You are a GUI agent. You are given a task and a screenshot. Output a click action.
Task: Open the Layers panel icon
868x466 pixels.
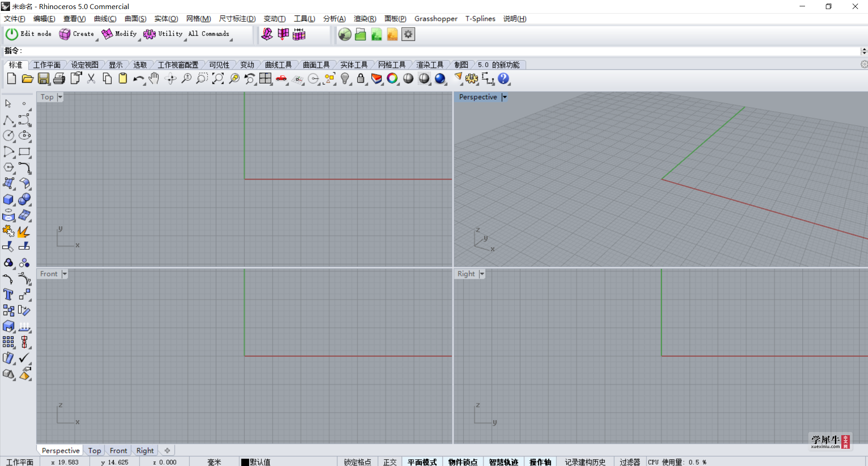[x=376, y=79]
